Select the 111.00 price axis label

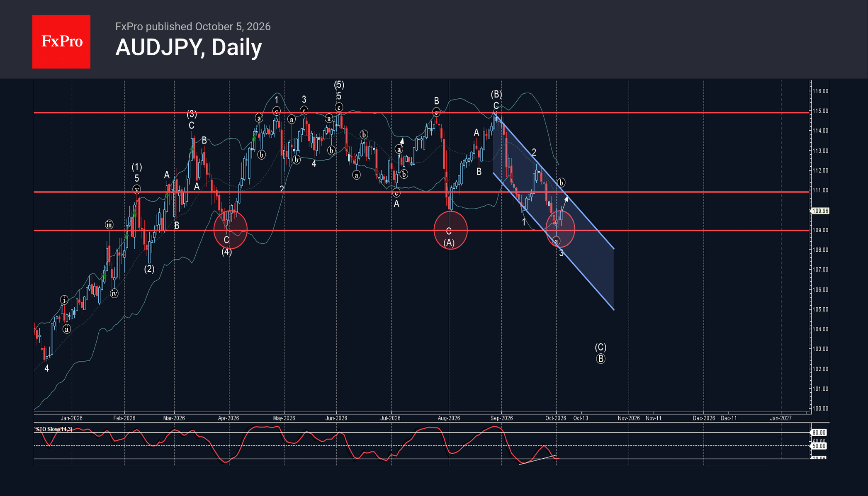tap(820, 190)
